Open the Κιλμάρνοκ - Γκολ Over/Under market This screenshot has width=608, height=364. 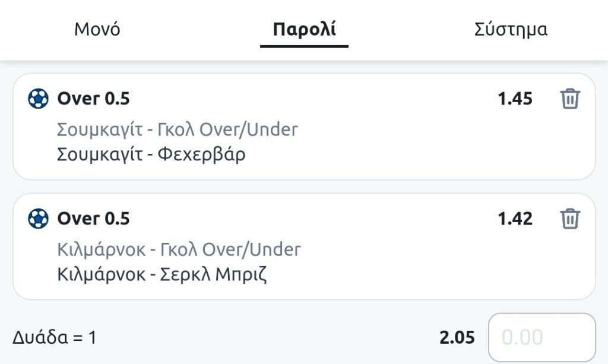[x=179, y=249]
